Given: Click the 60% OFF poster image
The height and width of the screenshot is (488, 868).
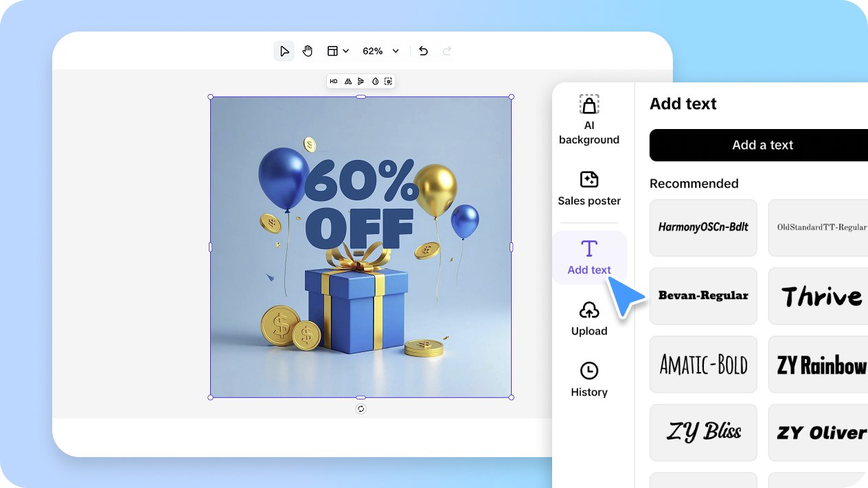Looking at the screenshot, I should click(361, 247).
